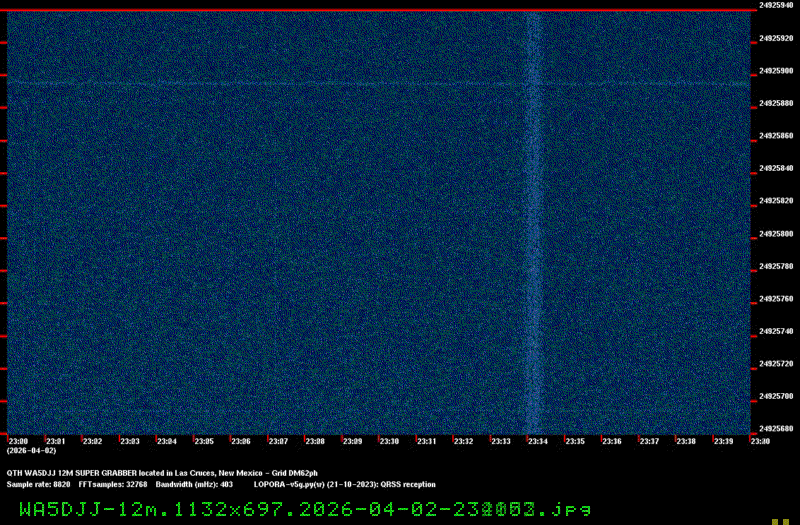Image resolution: width=800 pixels, height=525 pixels.
Task: Select the 23:11 time label
Action: pos(427,441)
